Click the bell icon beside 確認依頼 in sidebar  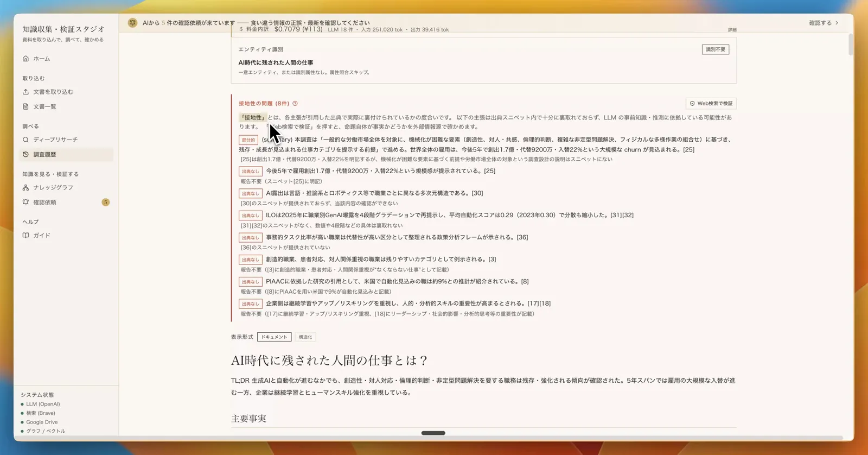pyautogui.click(x=25, y=202)
